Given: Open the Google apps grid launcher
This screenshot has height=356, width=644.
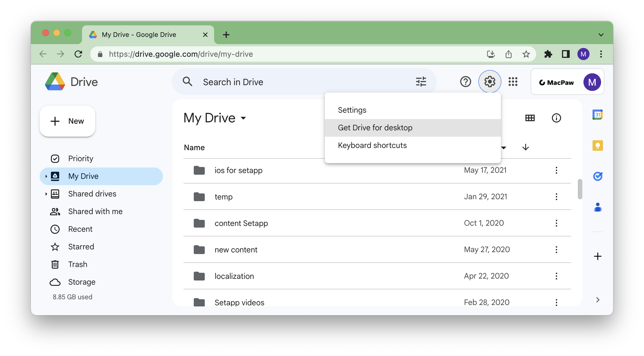Looking at the screenshot, I should [513, 82].
